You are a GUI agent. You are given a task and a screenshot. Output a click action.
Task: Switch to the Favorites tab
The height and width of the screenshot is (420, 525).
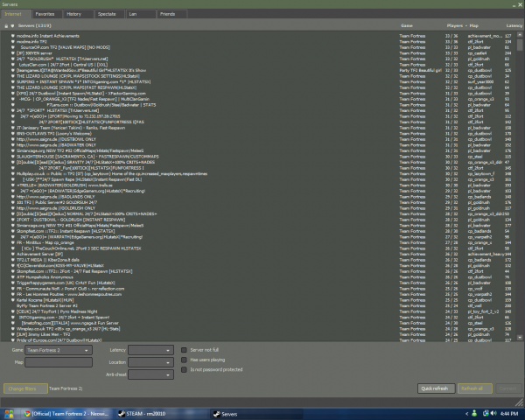click(x=47, y=14)
